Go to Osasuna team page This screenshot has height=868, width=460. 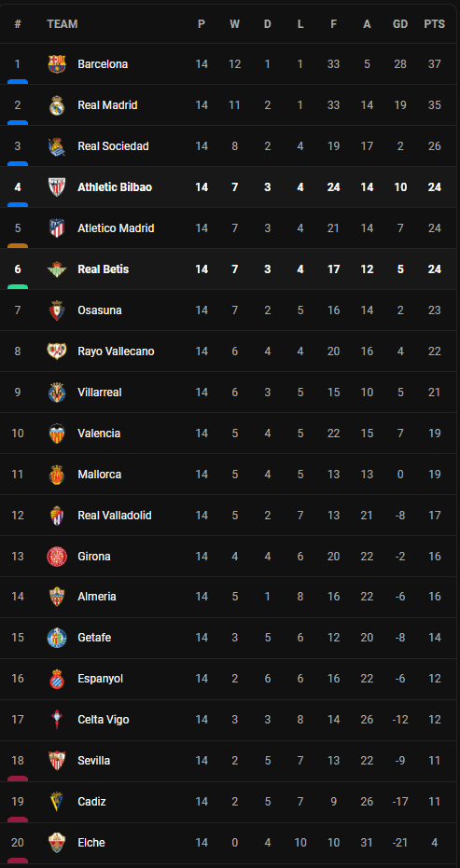99,310
